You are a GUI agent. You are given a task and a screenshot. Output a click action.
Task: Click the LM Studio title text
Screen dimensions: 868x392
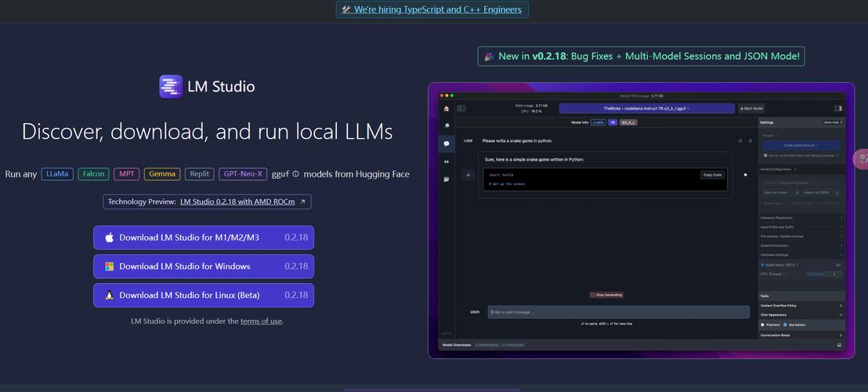[x=221, y=87]
